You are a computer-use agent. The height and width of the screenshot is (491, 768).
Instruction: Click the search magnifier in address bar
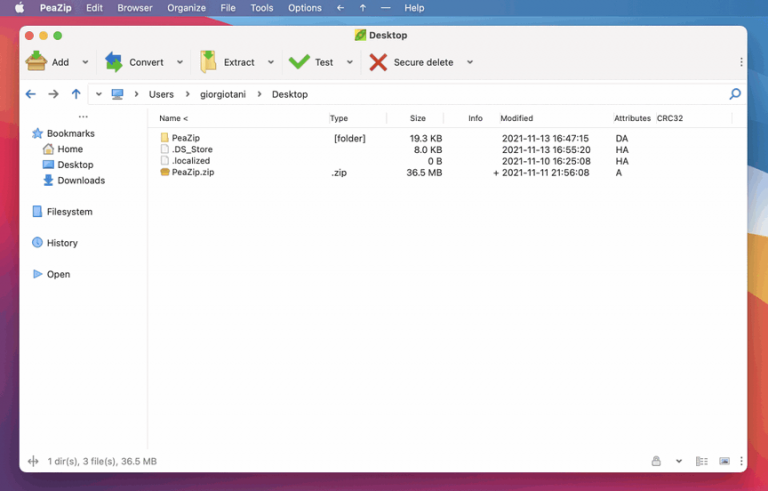735,94
